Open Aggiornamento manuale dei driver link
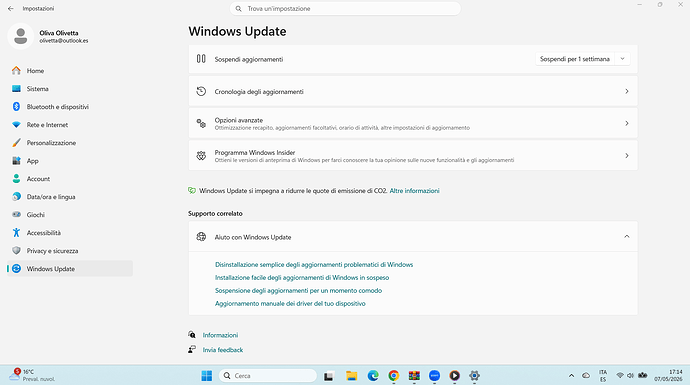Viewport: 690px width, 385px height. tap(290, 304)
